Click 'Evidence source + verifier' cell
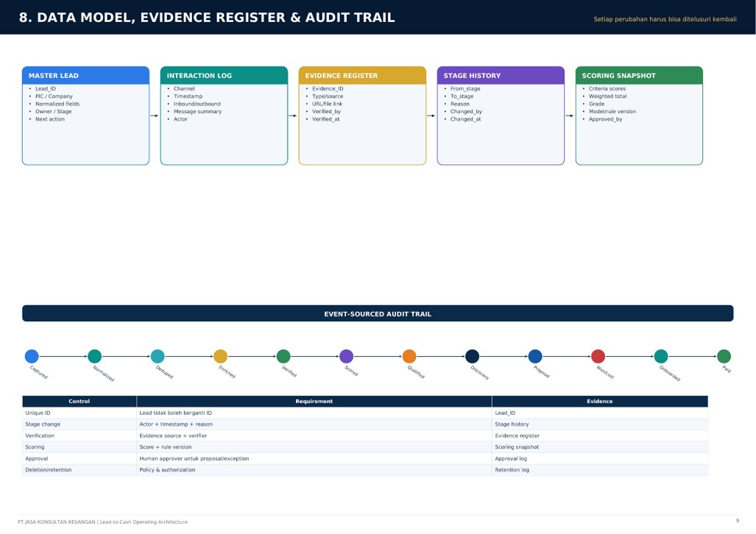This screenshot has height=534, width=756. [314, 435]
